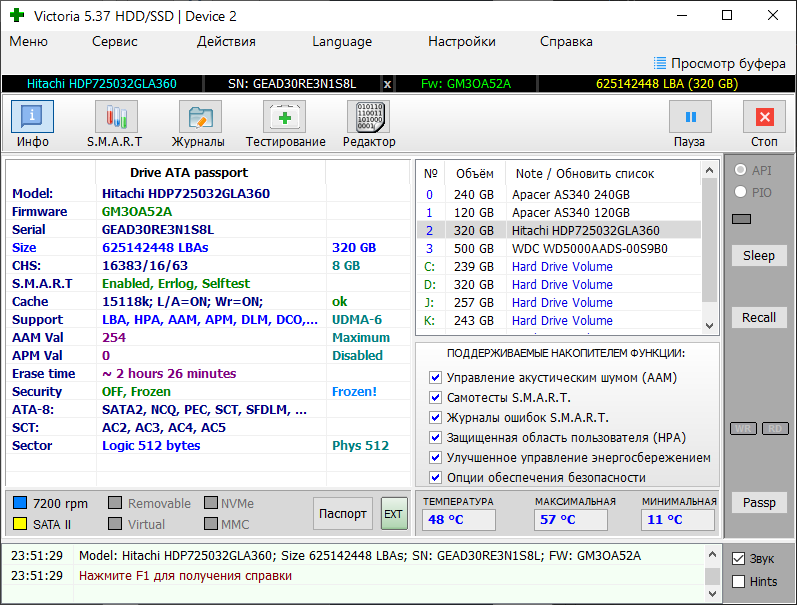Screen dimensions: 797x605
Task: Toggle Управление акустическим шумом (AAM) checkbox
Action: click(x=435, y=378)
